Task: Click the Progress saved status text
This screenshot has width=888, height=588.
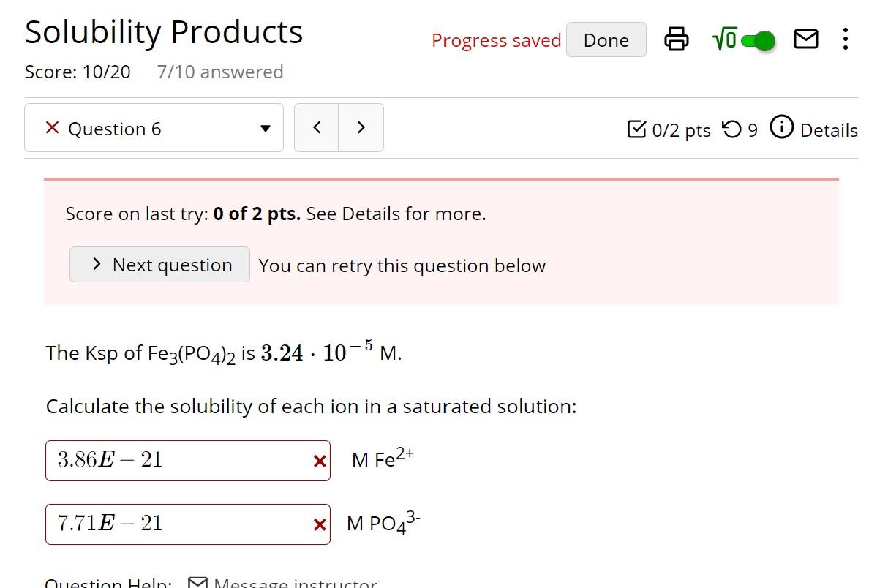Action: pos(496,40)
